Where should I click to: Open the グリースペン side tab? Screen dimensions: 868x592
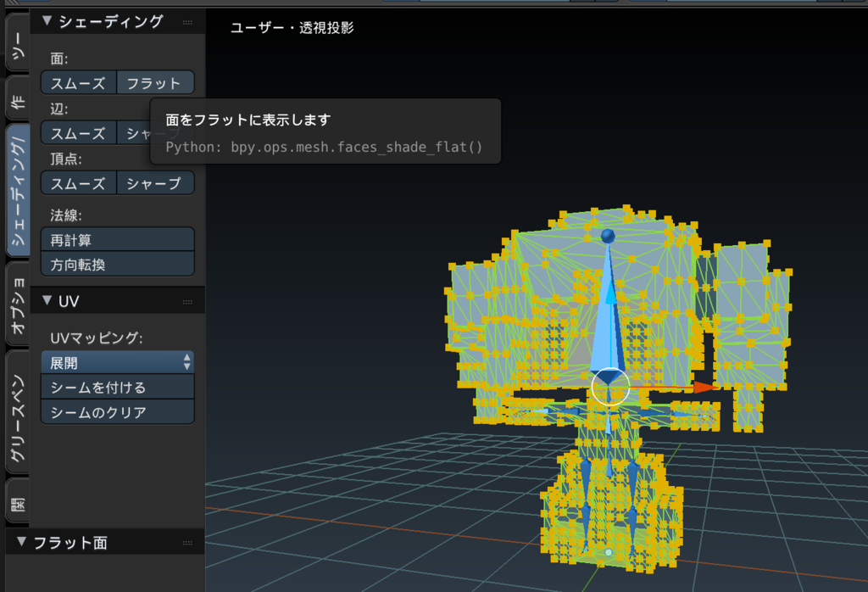(17, 412)
